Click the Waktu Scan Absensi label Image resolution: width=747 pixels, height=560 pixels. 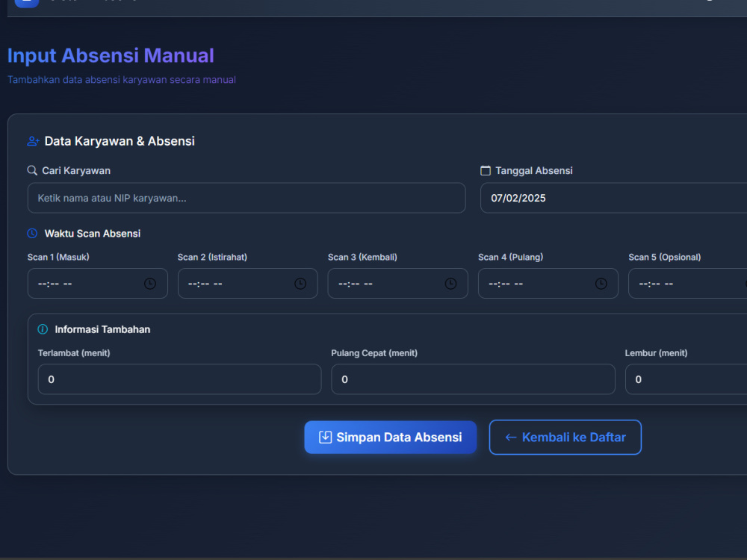[x=93, y=234]
